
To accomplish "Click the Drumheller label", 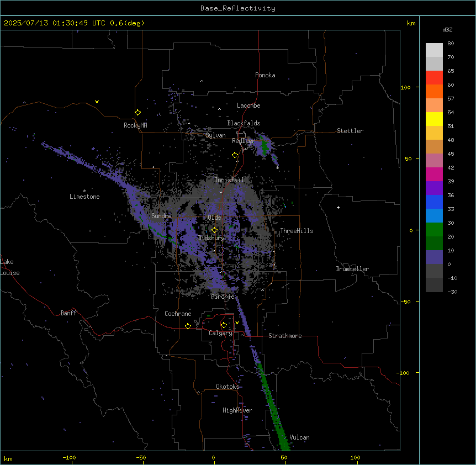I will pyautogui.click(x=352, y=269).
